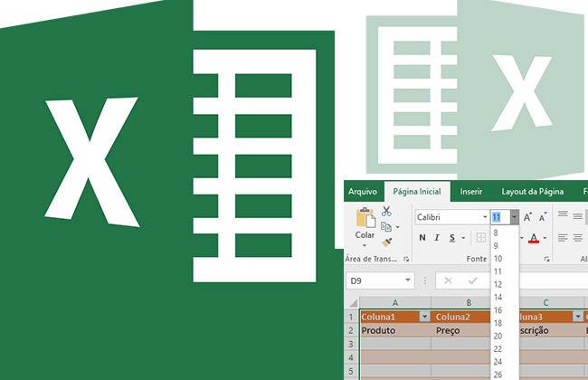Screen dimensions: 588x380
Task: Click the Colar paste clipboard icon
Action: tap(365, 217)
